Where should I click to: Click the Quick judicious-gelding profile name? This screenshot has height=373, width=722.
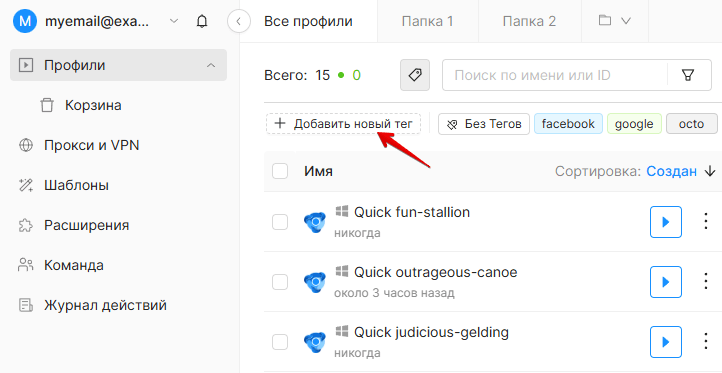click(431, 332)
